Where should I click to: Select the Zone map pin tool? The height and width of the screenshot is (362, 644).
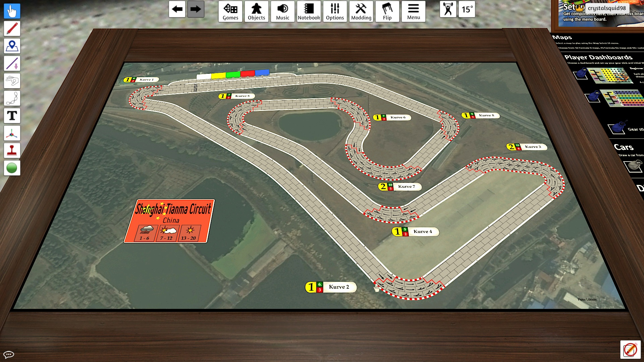pyautogui.click(x=12, y=46)
